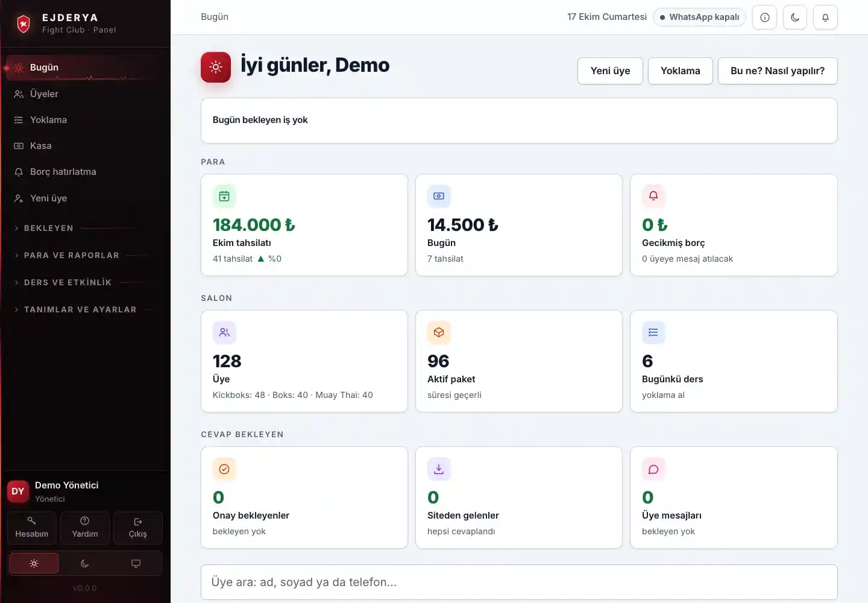This screenshot has width=868, height=603.
Task: Open Yoklama in the sidebar menu
Action: (85, 120)
